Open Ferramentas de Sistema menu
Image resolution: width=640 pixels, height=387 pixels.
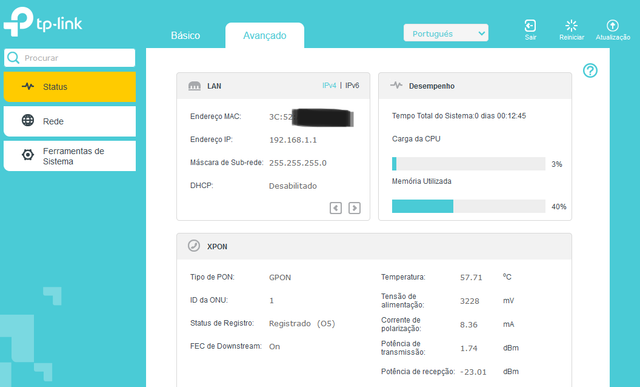pos(70,156)
